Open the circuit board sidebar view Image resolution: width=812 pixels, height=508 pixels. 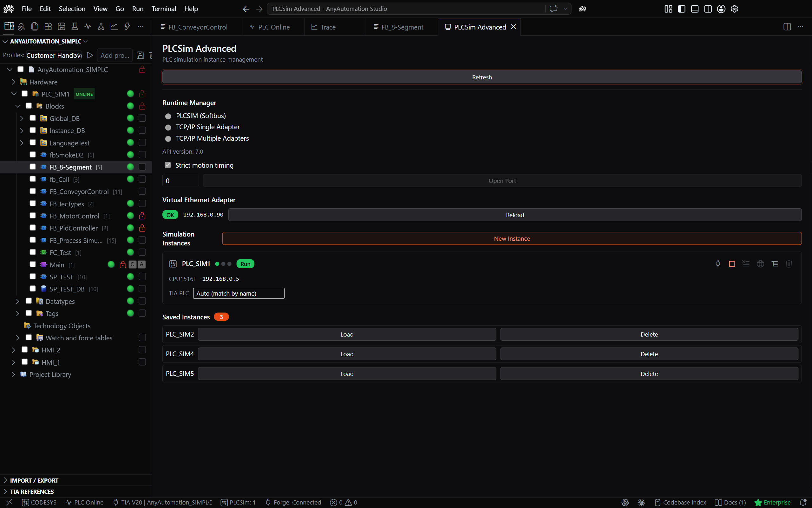point(62,27)
